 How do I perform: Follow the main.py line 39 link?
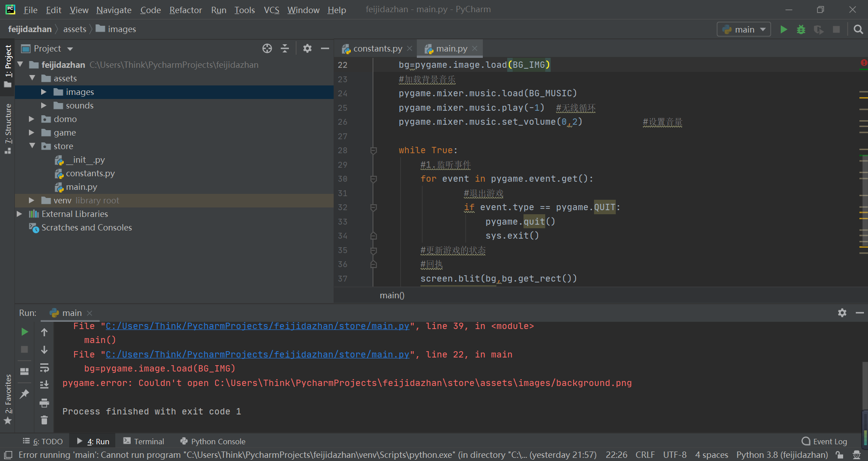257,326
